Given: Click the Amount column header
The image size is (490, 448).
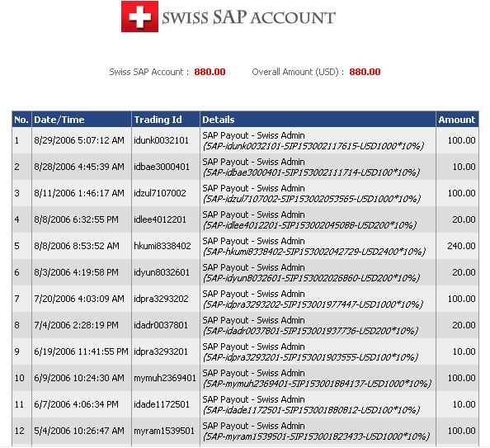Looking at the screenshot, I should (x=456, y=120).
